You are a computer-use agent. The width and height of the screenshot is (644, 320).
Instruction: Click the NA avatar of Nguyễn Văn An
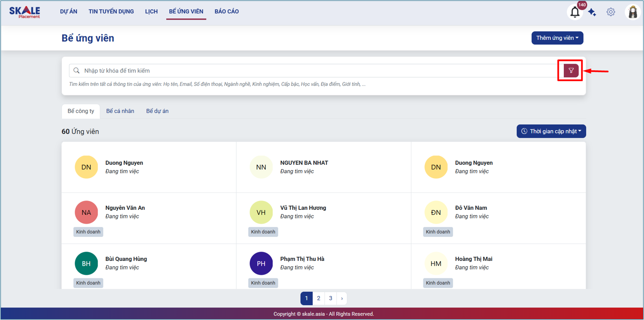tap(86, 212)
